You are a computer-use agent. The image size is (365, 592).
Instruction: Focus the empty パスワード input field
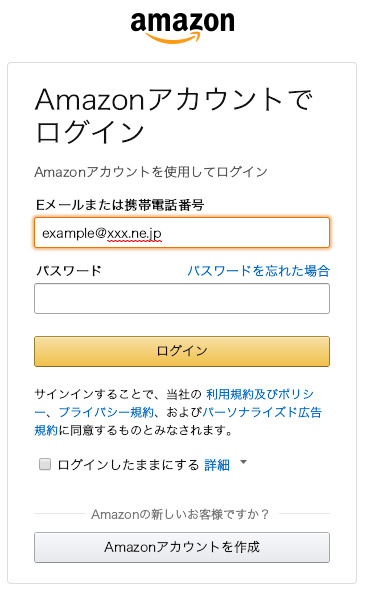(x=182, y=299)
